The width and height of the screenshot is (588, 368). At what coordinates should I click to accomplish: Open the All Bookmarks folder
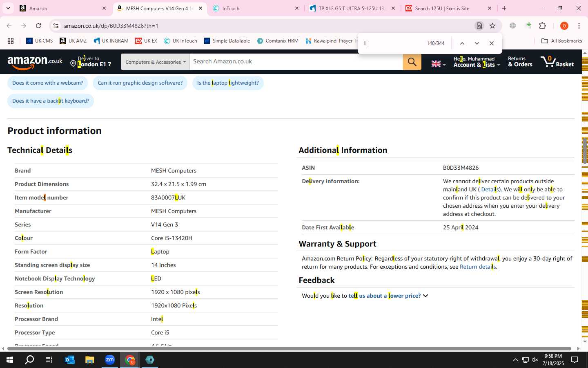click(x=561, y=41)
